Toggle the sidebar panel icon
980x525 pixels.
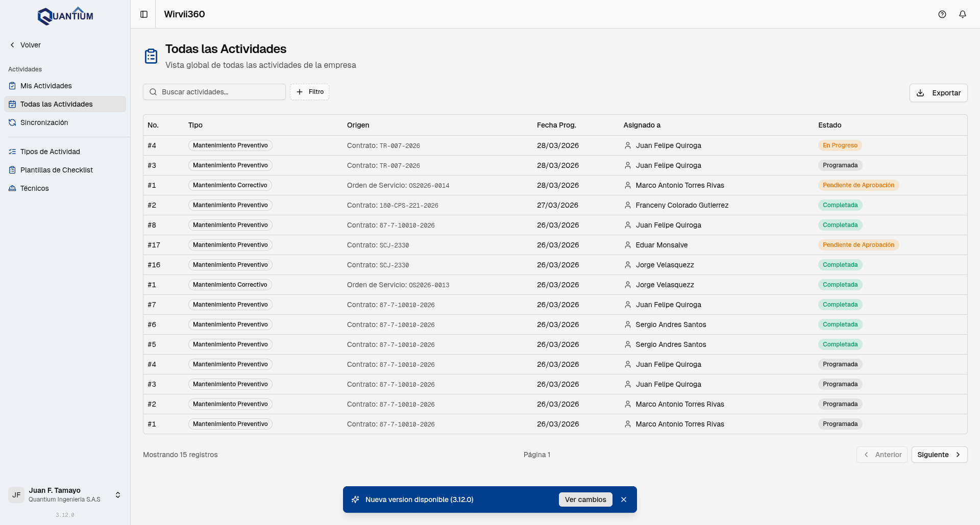144,14
